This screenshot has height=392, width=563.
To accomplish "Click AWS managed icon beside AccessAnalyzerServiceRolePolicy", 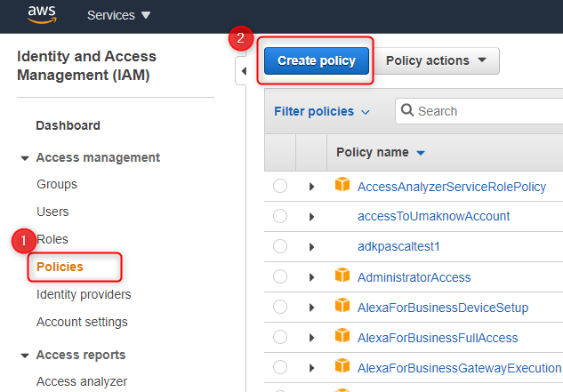I will [x=342, y=184].
